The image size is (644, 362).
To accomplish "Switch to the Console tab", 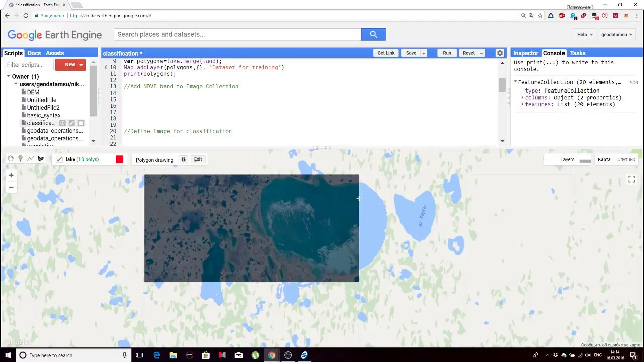I will click(554, 53).
